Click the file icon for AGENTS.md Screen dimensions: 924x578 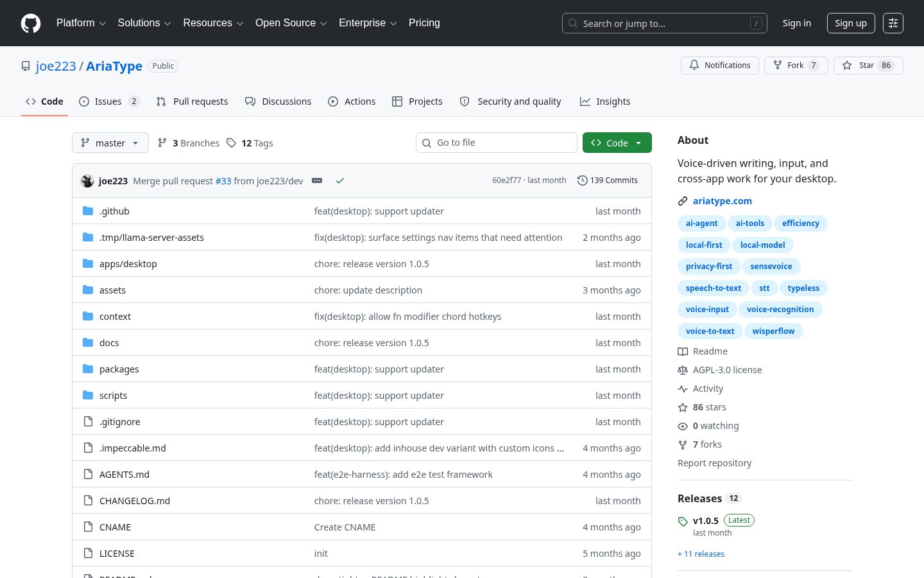coord(88,474)
